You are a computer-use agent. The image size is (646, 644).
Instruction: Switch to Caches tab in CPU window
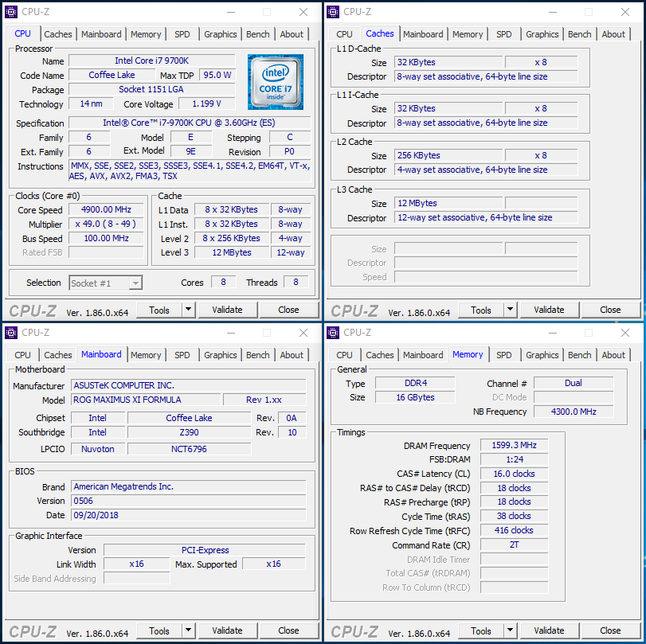point(58,34)
